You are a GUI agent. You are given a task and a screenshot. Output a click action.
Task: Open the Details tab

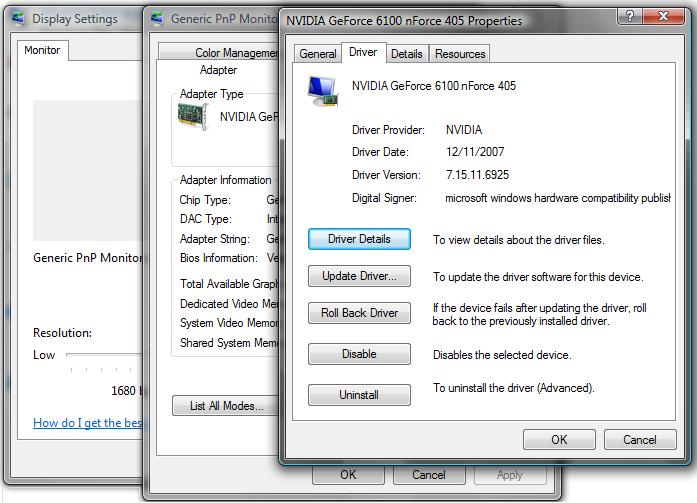407,54
